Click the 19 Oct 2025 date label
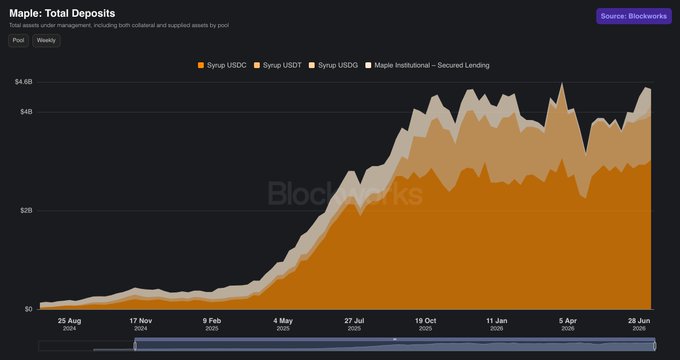 point(425,324)
